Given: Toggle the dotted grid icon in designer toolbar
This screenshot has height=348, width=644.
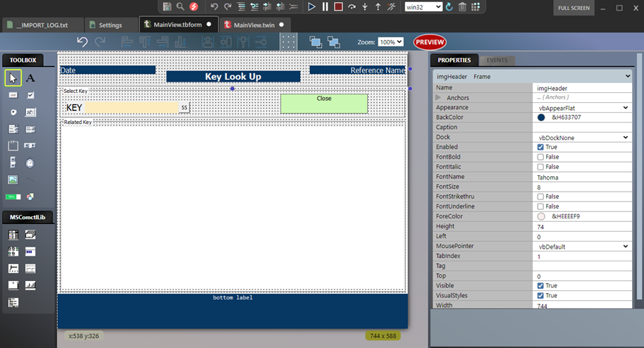Looking at the screenshot, I should pyautogui.click(x=288, y=42).
